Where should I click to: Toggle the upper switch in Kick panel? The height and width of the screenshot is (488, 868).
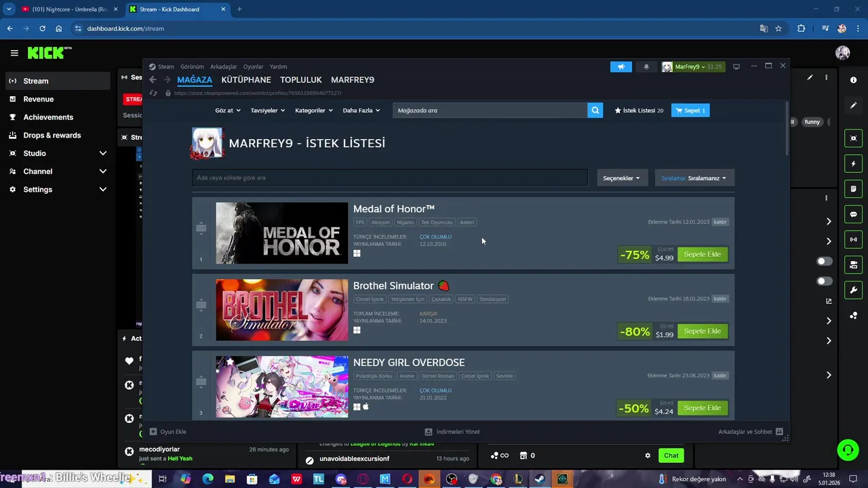click(824, 261)
